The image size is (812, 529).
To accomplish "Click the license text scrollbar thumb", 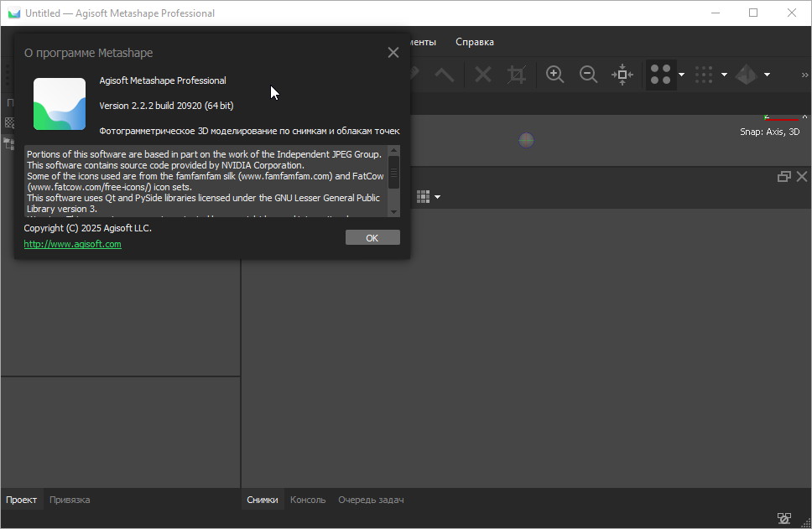I will point(393,173).
